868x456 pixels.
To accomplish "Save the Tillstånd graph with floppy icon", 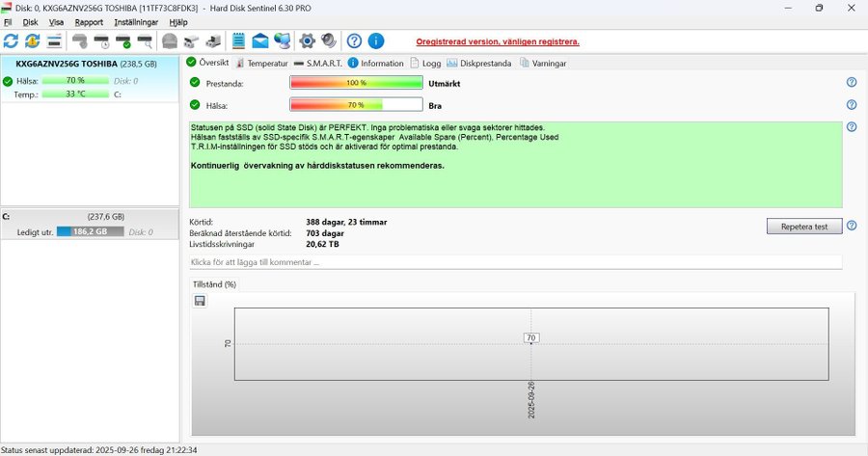I will pyautogui.click(x=200, y=301).
